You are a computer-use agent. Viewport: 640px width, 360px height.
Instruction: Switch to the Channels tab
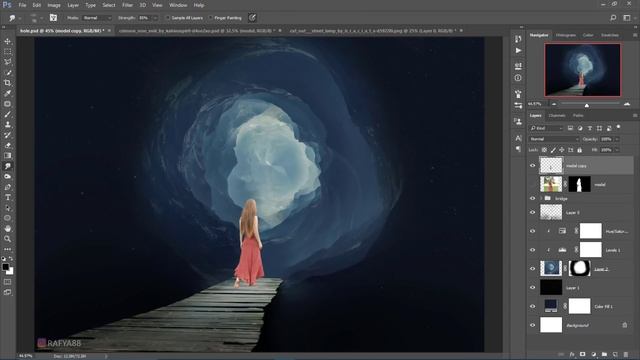pos(557,116)
